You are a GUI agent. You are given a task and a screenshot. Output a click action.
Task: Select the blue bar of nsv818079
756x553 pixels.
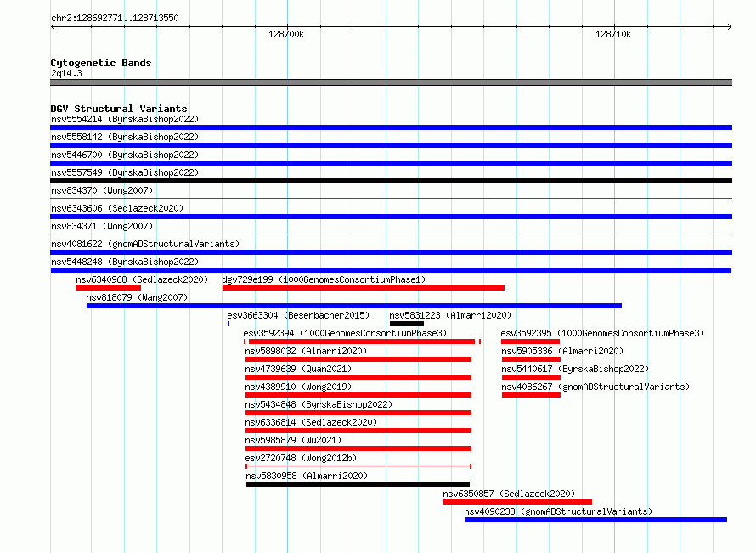click(x=354, y=306)
